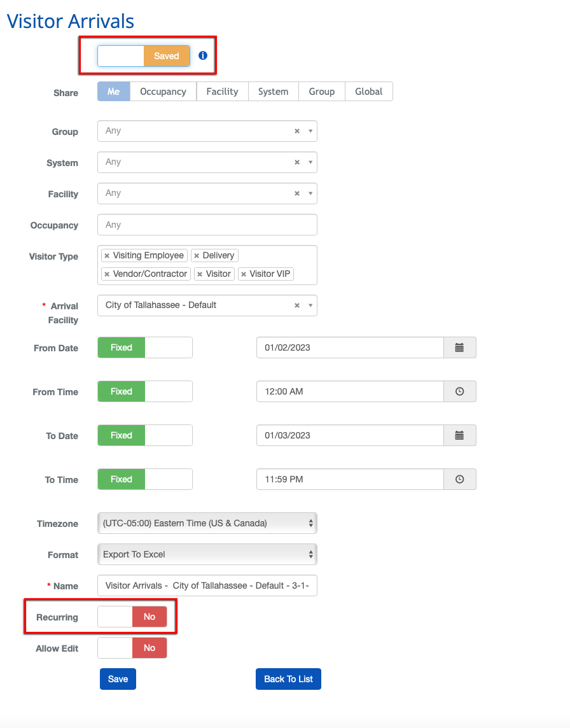This screenshot has height=728, width=570.
Task: Click the To Time clock icon
Action: [459, 480]
